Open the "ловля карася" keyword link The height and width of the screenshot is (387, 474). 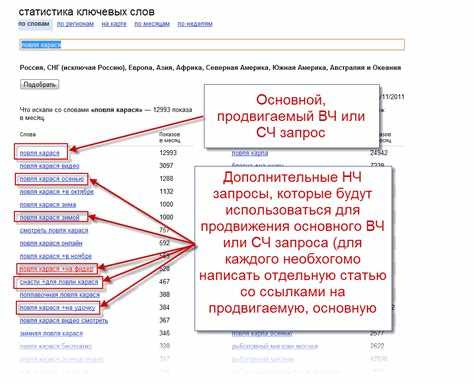click(x=39, y=153)
